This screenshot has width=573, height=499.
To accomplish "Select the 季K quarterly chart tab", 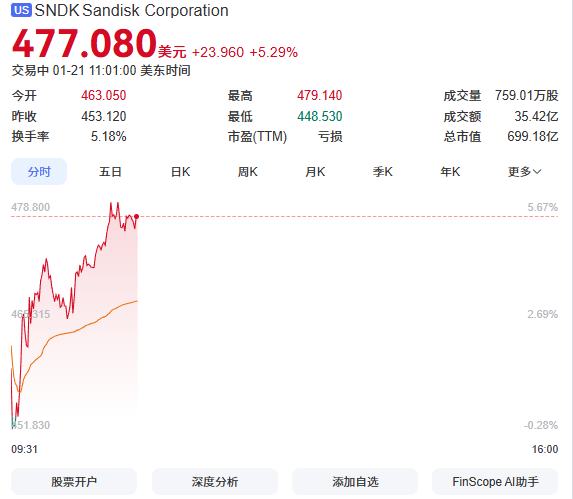I will [x=383, y=171].
